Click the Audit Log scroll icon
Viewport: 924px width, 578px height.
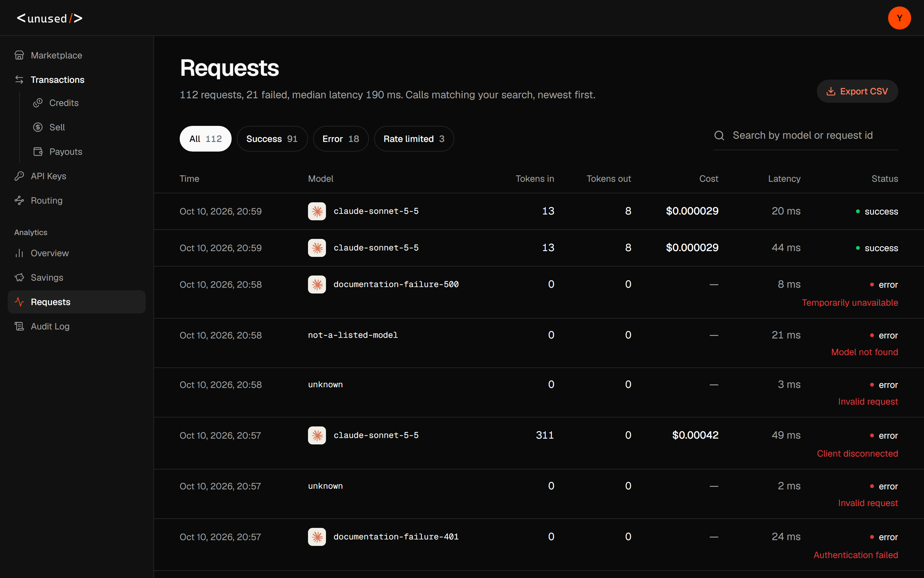coord(19,327)
